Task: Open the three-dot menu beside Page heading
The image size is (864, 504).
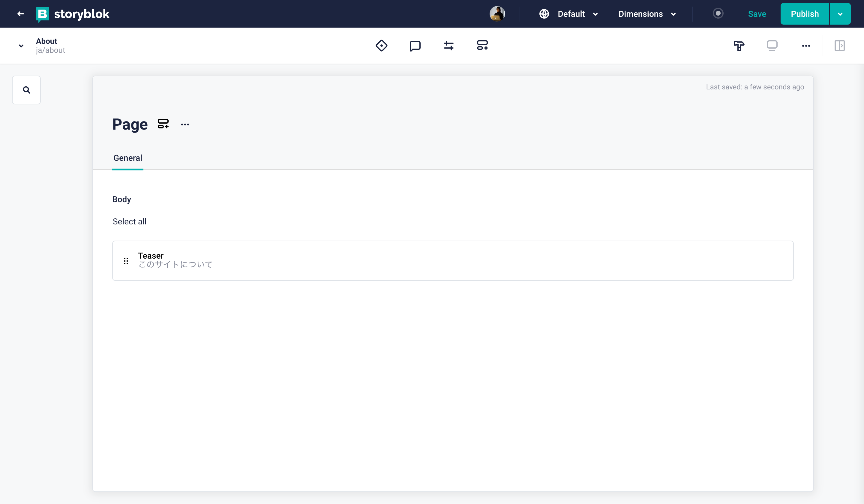Action: point(185,124)
